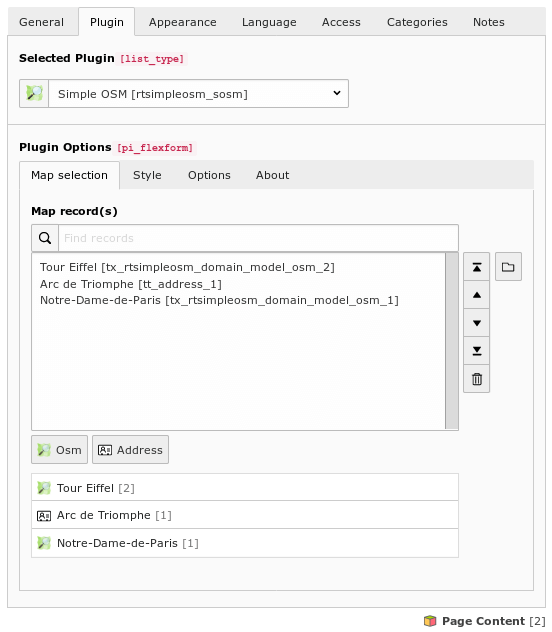
Task: Move selected record up one position
Action: coord(476,295)
